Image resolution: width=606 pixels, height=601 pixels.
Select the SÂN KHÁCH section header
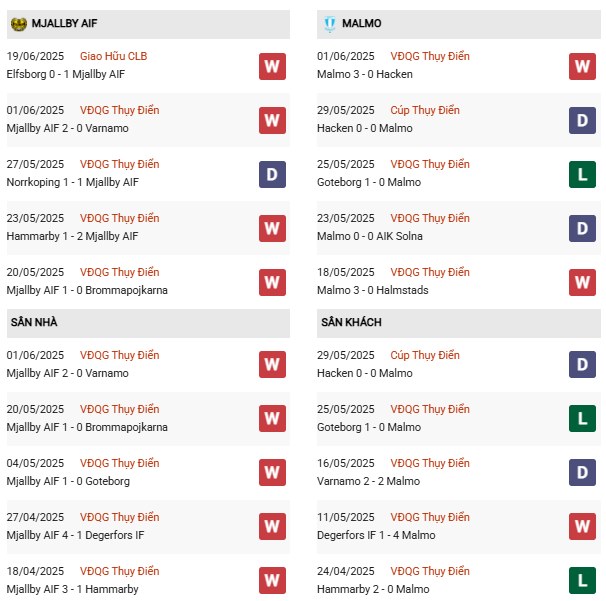(x=458, y=323)
